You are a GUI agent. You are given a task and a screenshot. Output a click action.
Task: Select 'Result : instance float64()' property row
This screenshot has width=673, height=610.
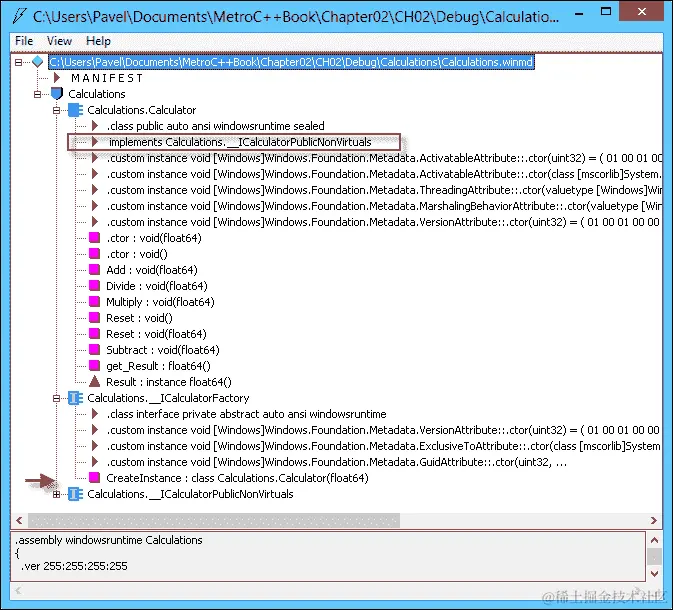pos(169,382)
